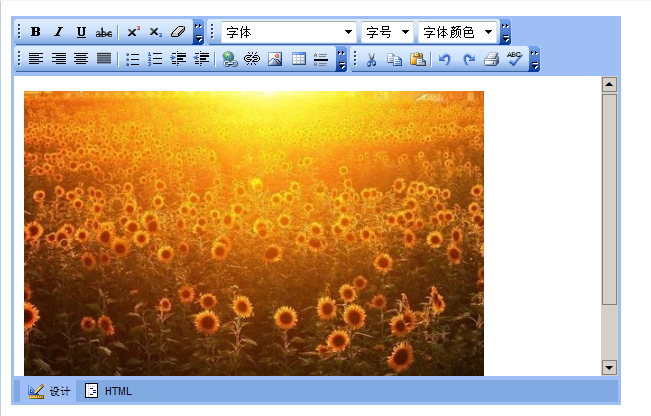Run the ABC spell check
This screenshot has height=416, width=651.
coord(514,59)
